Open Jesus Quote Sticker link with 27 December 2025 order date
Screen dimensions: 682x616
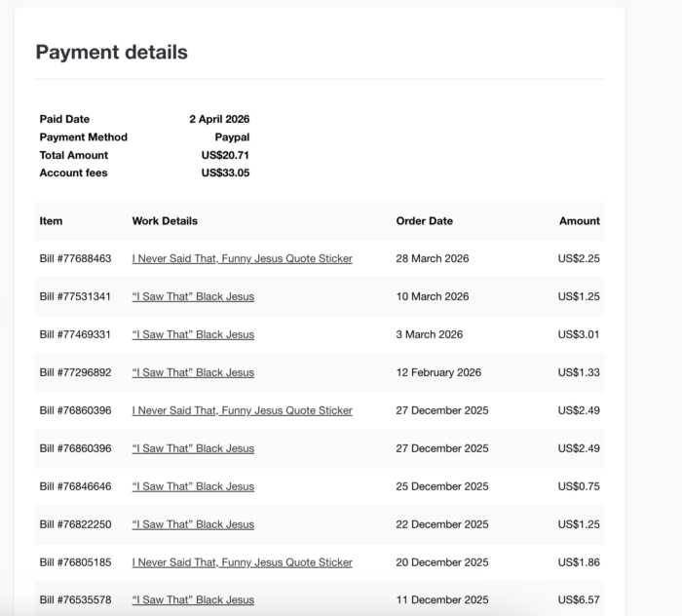click(x=243, y=410)
